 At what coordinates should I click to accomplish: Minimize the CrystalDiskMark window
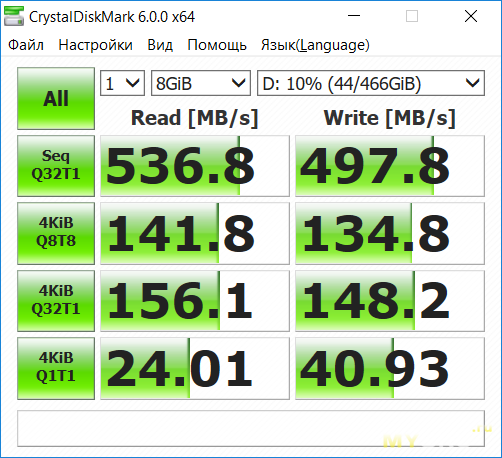click(x=354, y=16)
